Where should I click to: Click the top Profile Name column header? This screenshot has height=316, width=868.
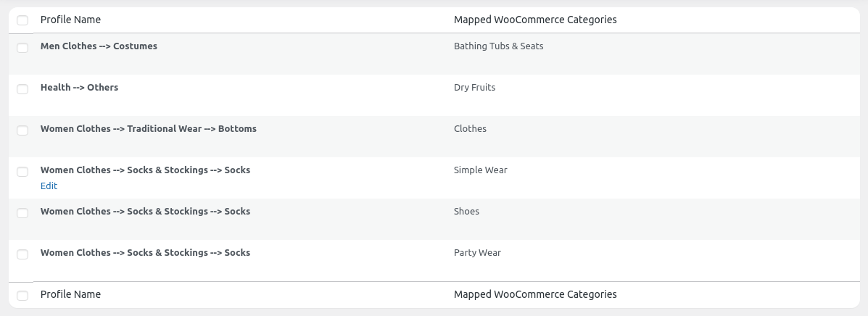coord(70,20)
